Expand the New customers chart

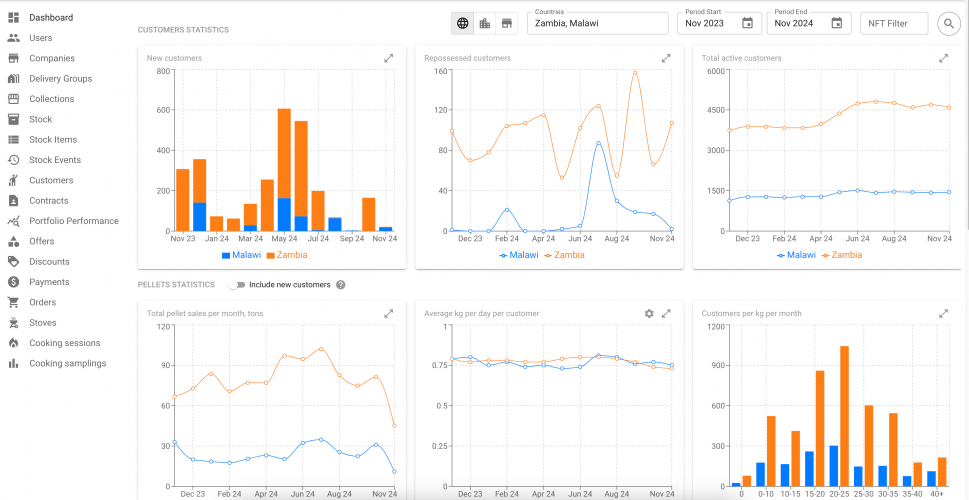pyautogui.click(x=389, y=58)
